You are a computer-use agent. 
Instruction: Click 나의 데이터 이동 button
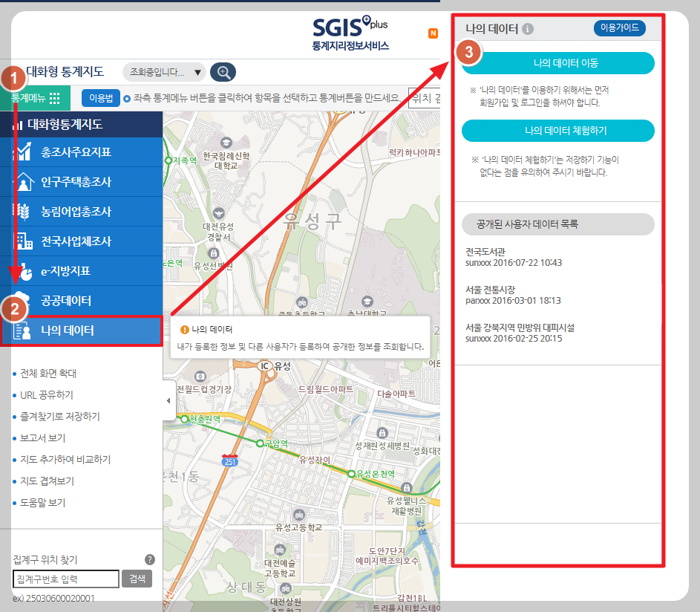click(x=558, y=63)
